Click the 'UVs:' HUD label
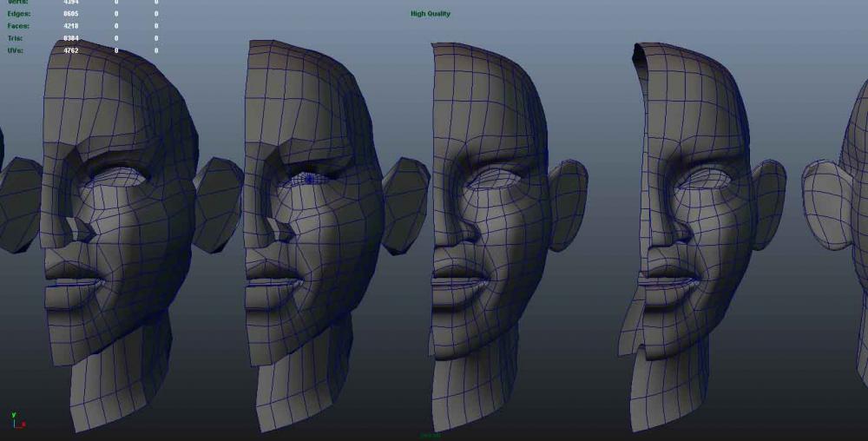This screenshot has height=441, width=868. click(x=15, y=50)
